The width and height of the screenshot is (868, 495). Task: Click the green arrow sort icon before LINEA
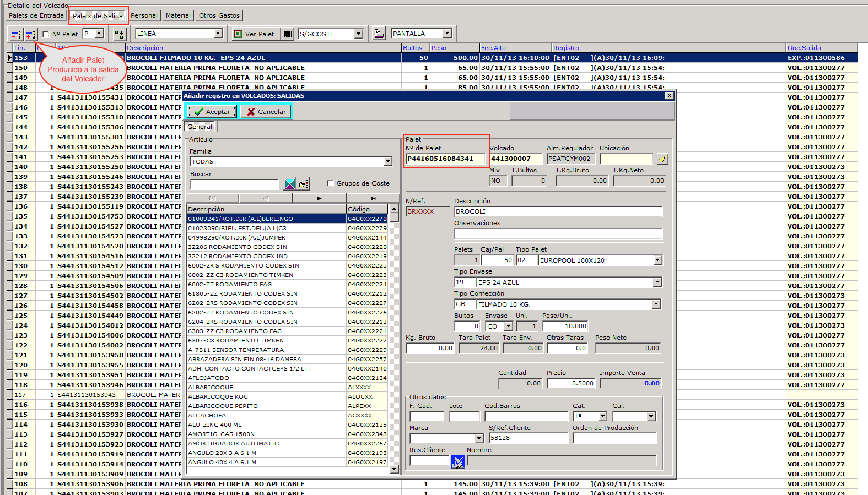coord(119,34)
